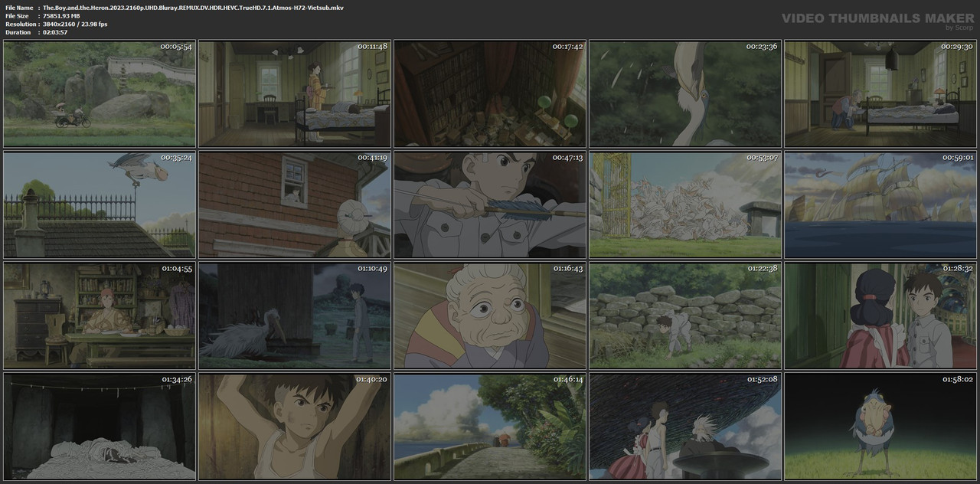
Task: Click the 'Duration' label
Action: [18, 32]
